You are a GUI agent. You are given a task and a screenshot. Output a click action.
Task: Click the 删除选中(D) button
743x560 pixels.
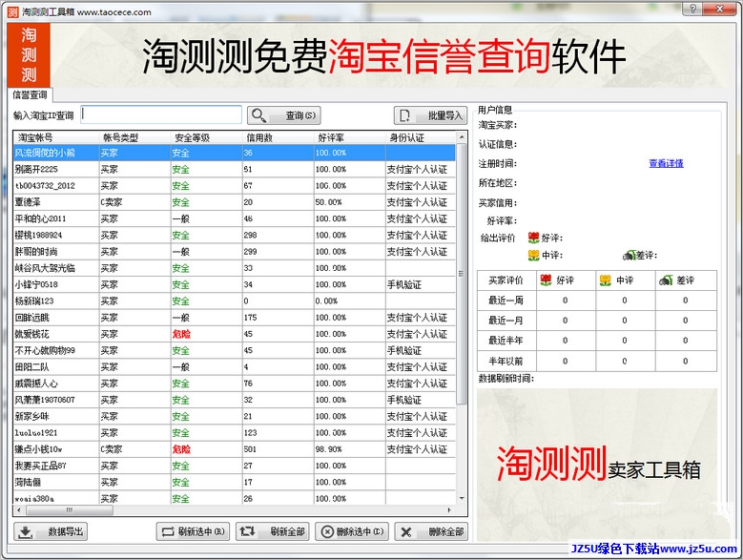[352, 531]
